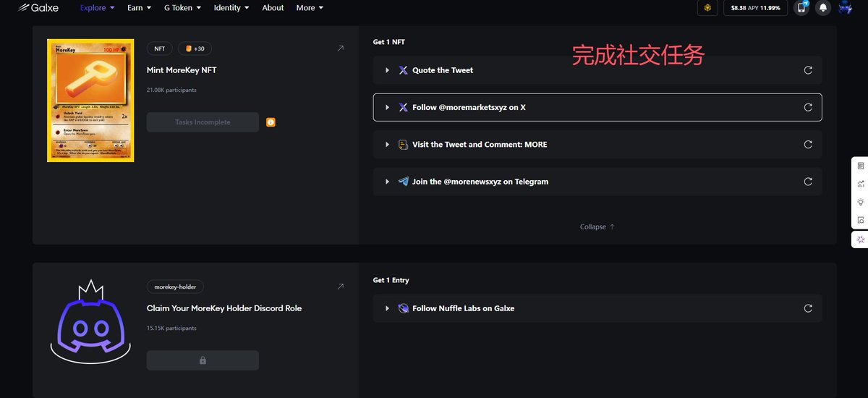The image size is (868, 398).
Task: Click the Telegram icon on Join @morenewsxyz
Action: coord(404,182)
